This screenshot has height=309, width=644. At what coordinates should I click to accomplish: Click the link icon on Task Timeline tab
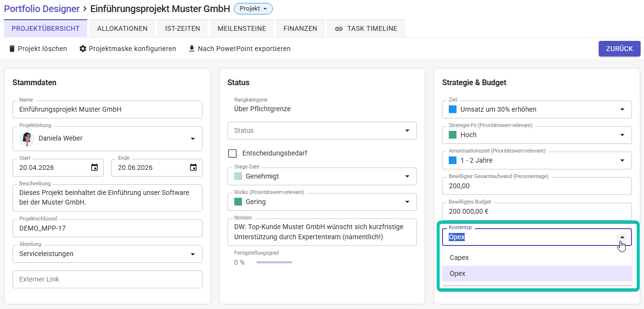pos(339,28)
